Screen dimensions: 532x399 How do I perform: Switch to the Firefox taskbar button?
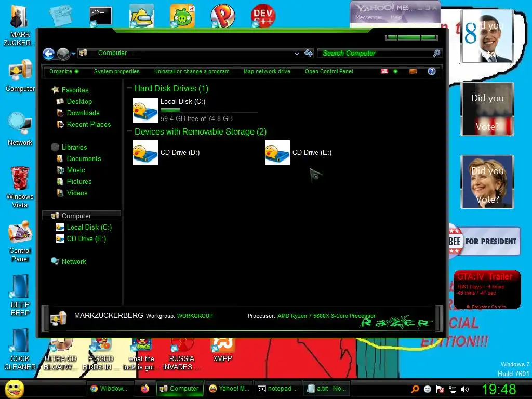[x=145, y=389]
